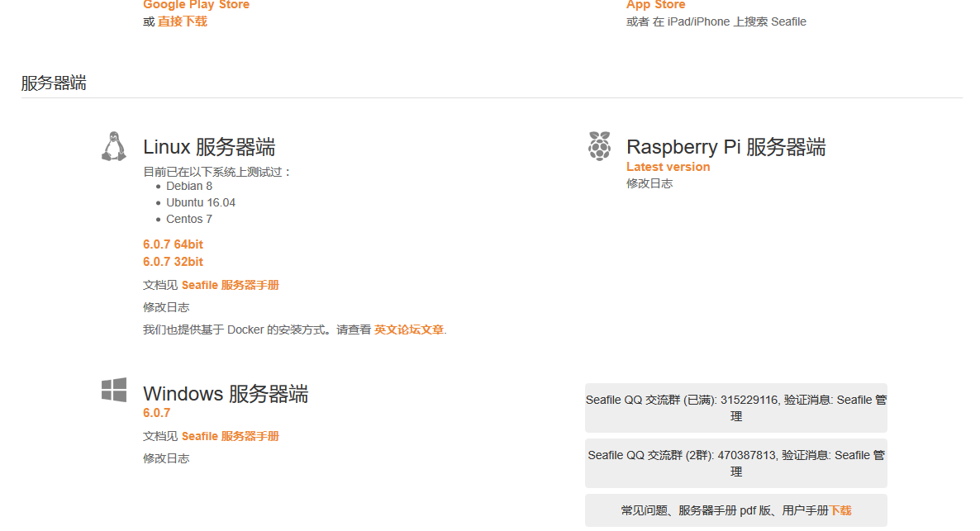Download Windows server version 6.0.7
The height and width of the screenshot is (531, 980).
pos(156,413)
